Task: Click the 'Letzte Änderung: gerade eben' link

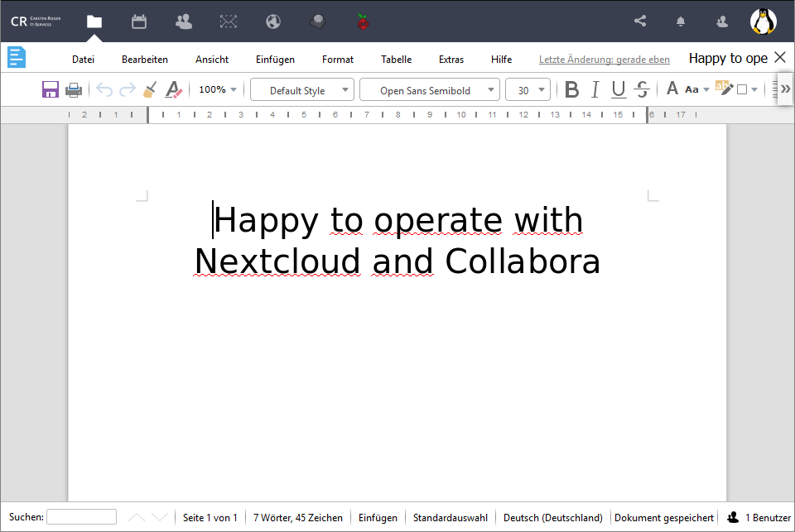Action: (604, 59)
